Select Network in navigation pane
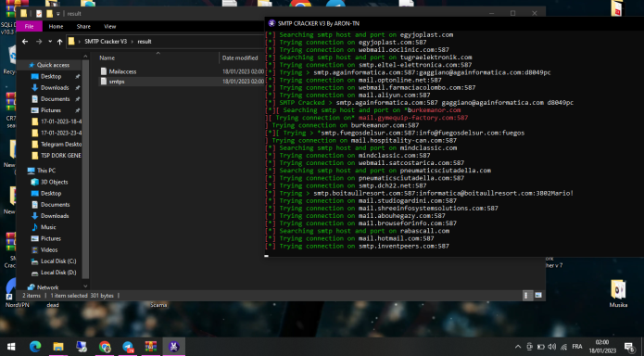The height and width of the screenshot is (356, 644). coord(47,287)
